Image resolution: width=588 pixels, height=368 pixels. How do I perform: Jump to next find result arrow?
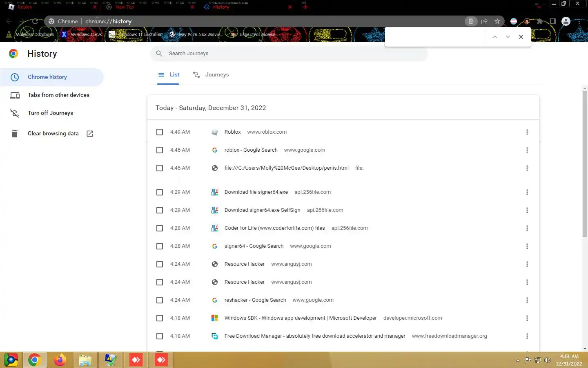[x=508, y=37]
